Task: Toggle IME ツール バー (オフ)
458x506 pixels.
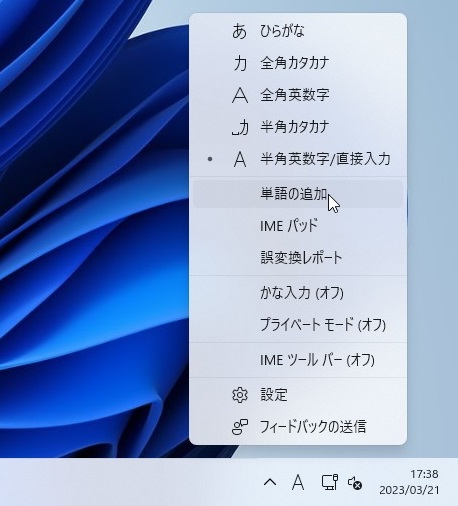Action: click(x=298, y=360)
